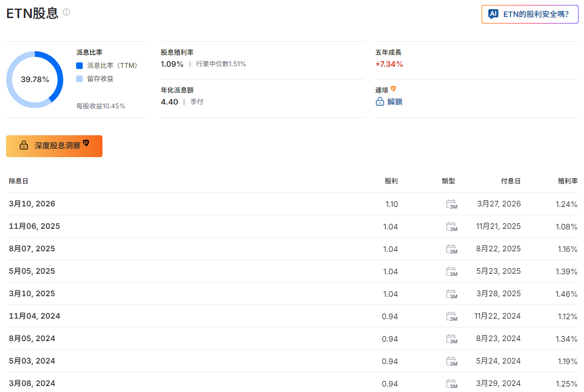The image size is (584, 392).
Task: Click the lock icon on 深度股息洞察 button
Action: coord(24,146)
